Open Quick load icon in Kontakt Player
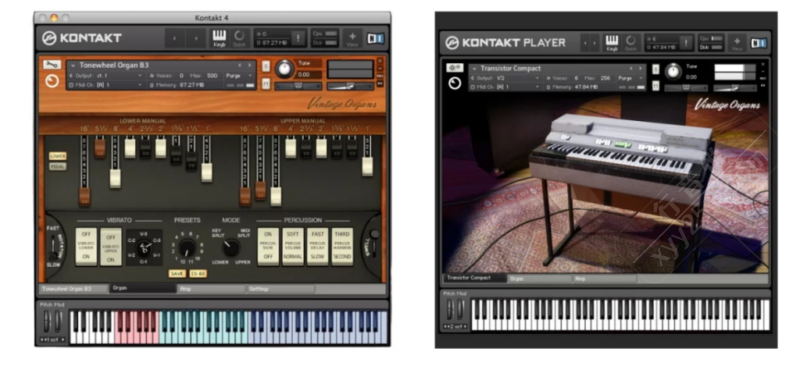Image resolution: width=800 pixels, height=373 pixels. 631,43
